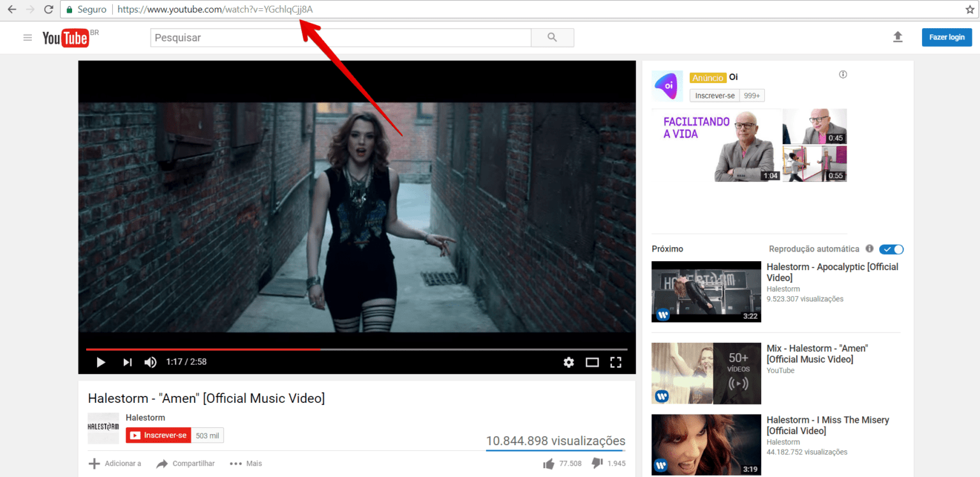
Task: Click the video title Halestorm - "Amen"
Action: coord(206,398)
